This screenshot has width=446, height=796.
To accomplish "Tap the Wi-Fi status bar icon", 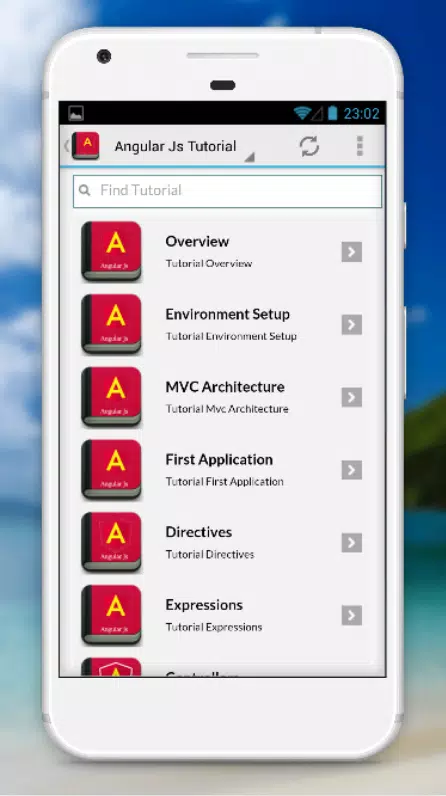I will pyautogui.click(x=302, y=113).
